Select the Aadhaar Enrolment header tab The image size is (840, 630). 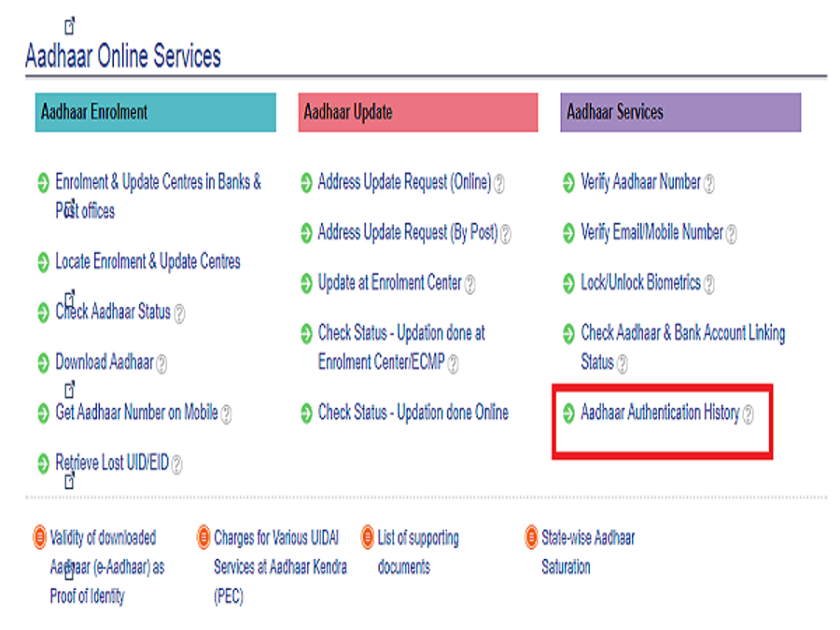click(x=155, y=112)
